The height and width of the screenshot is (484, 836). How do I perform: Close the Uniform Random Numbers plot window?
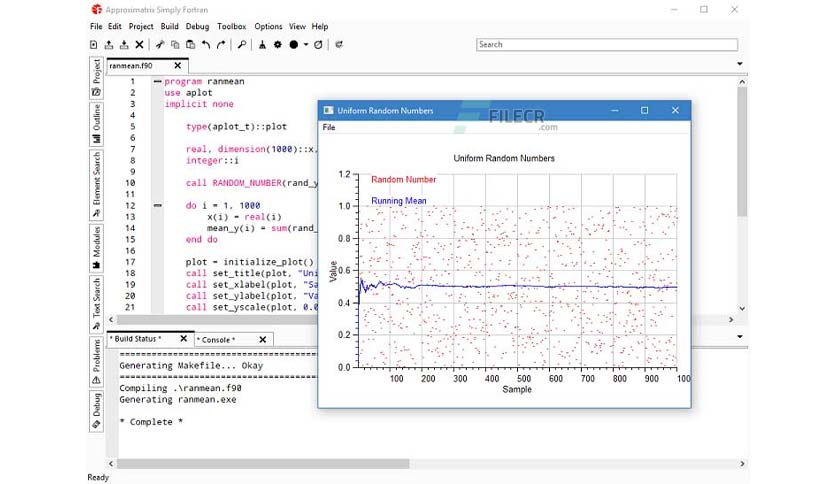point(675,110)
